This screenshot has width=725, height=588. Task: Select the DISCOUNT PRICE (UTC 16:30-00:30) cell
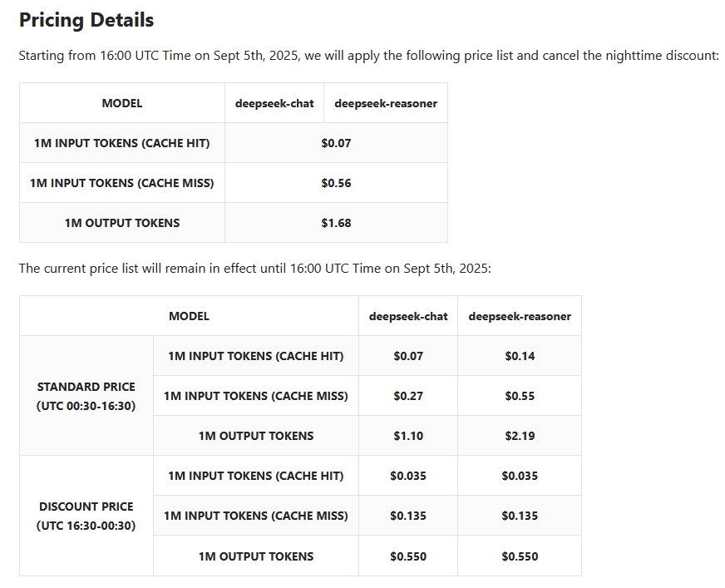(86, 516)
